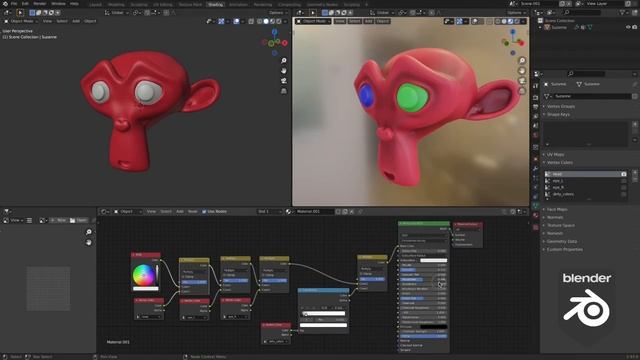Hide Suzanne with outliner eye icon
Viewport: 640px width, 360px height.
628,27
